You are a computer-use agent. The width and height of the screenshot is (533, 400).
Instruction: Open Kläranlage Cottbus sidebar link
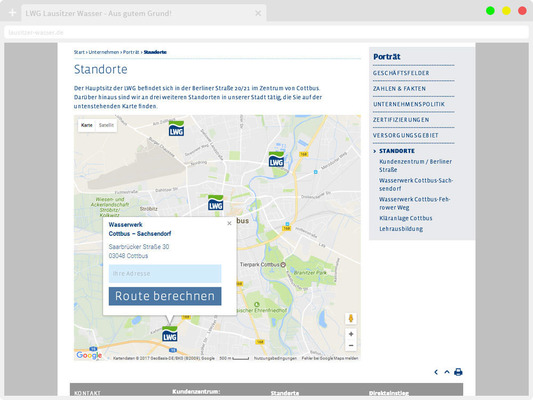click(x=406, y=218)
